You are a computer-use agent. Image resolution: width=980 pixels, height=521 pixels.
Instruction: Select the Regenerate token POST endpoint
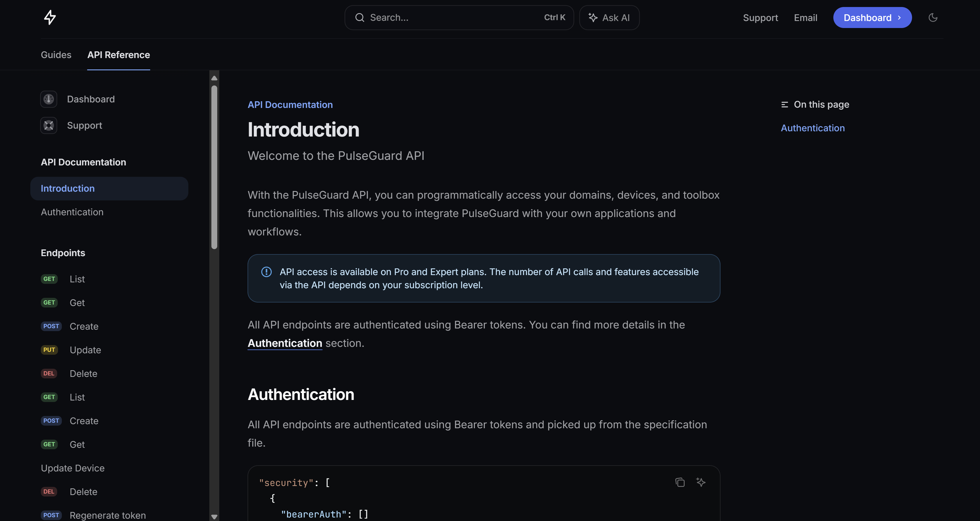(x=107, y=515)
